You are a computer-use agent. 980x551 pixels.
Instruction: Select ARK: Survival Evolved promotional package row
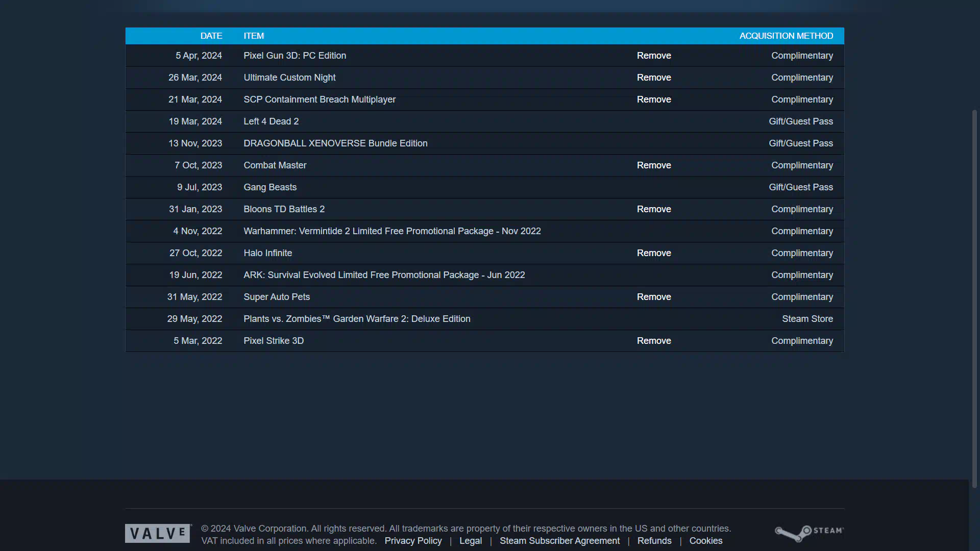click(x=485, y=275)
